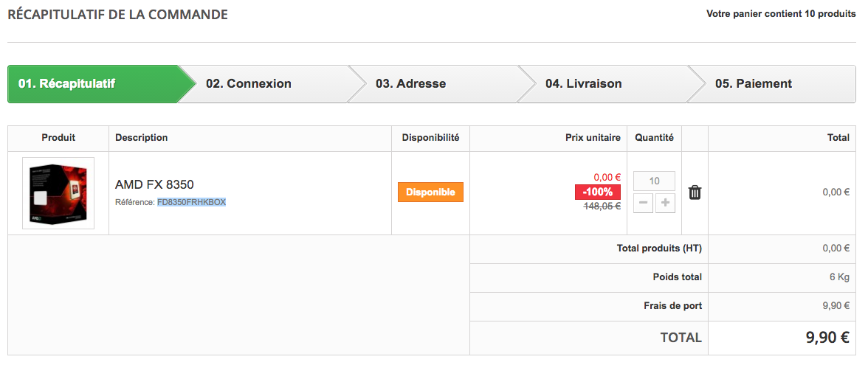Click the Quantité column header
The height and width of the screenshot is (365, 868).
tap(654, 138)
